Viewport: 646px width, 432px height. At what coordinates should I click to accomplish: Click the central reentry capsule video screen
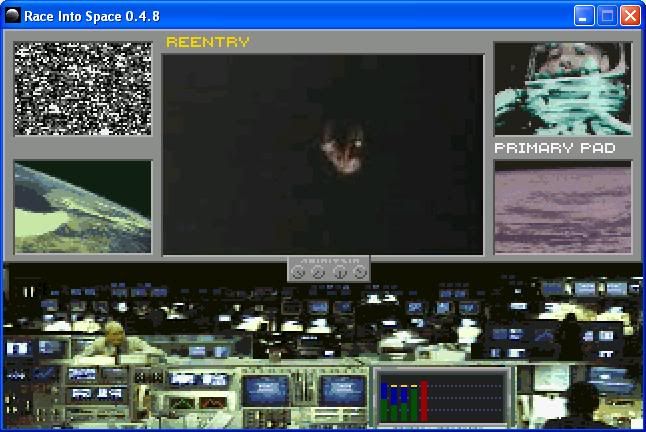tap(323, 154)
